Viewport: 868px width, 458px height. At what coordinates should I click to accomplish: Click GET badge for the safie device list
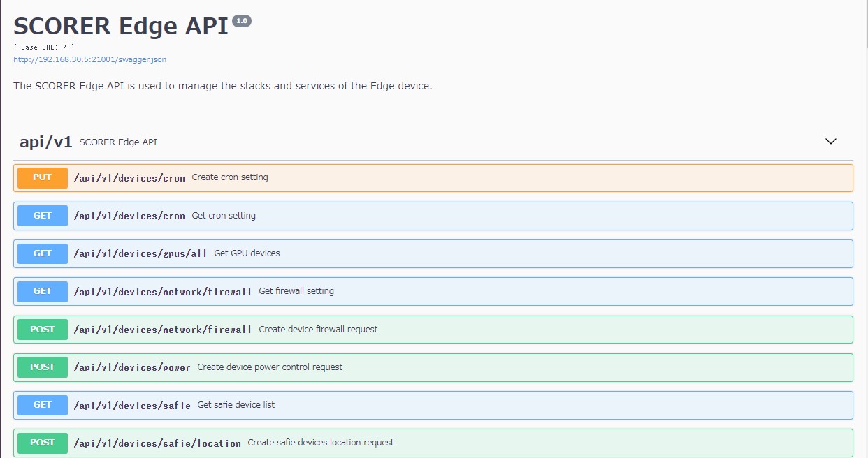tap(43, 405)
